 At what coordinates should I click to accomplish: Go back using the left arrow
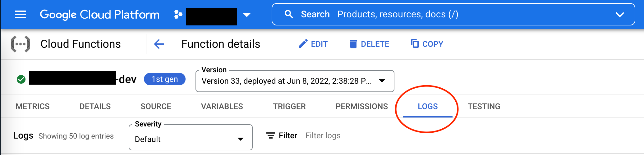159,44
